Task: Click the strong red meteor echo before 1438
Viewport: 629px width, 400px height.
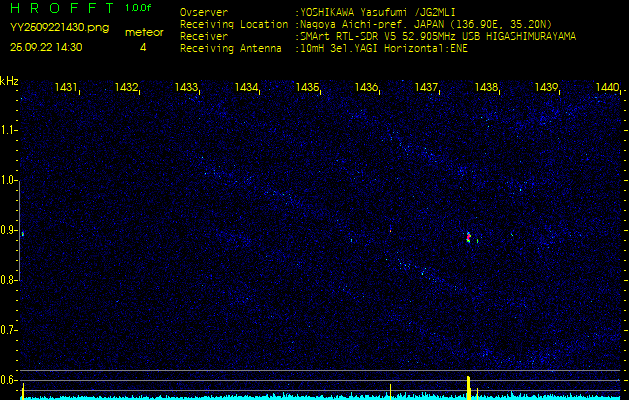Action: 468,237
